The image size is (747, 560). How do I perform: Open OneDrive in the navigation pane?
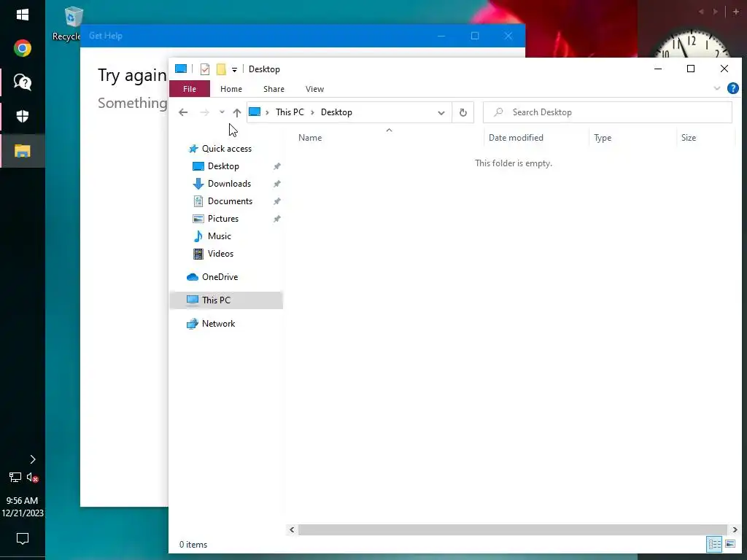(219, 276)
